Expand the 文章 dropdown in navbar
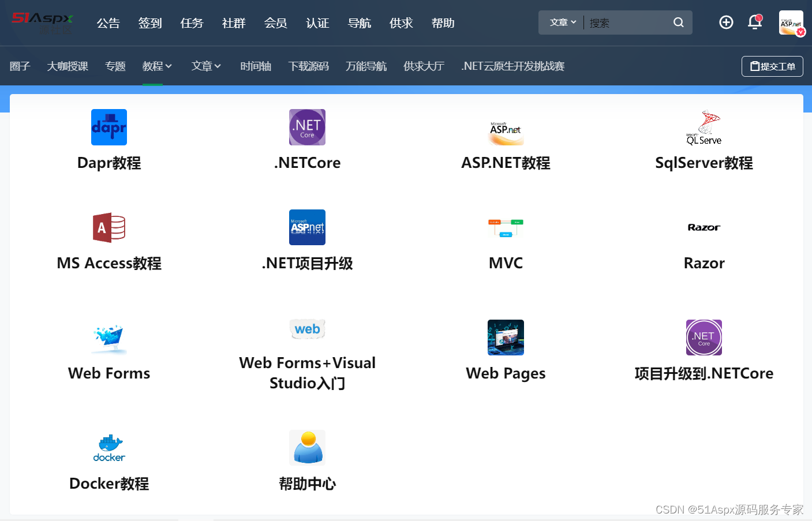Image resolution: width=812 pixels, height=521 pixels. [206, 66]
